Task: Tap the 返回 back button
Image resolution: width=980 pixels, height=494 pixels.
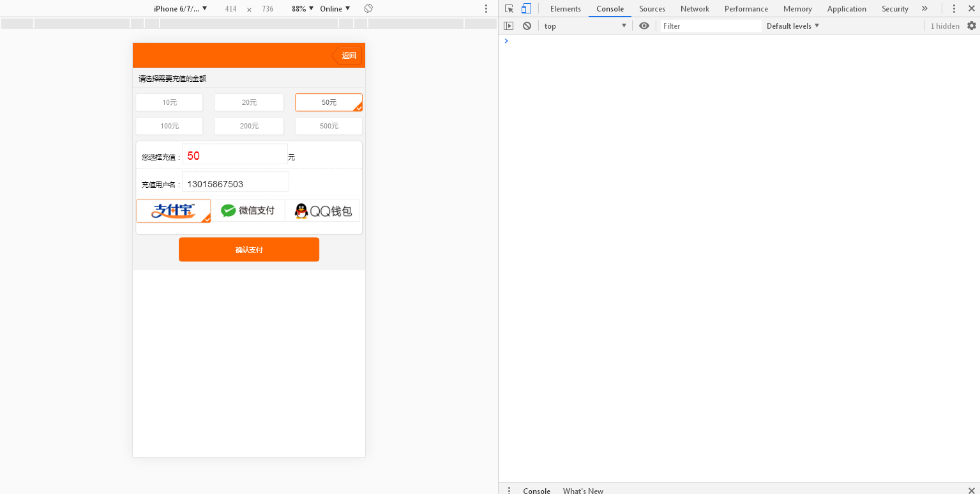Action: [x=348, y=56]
